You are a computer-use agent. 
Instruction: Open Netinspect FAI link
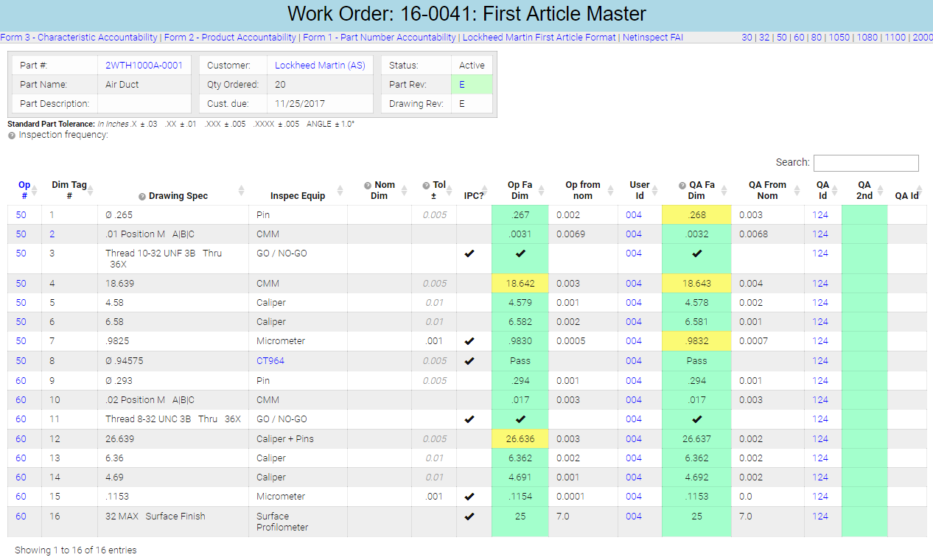(x=653, y=37)
